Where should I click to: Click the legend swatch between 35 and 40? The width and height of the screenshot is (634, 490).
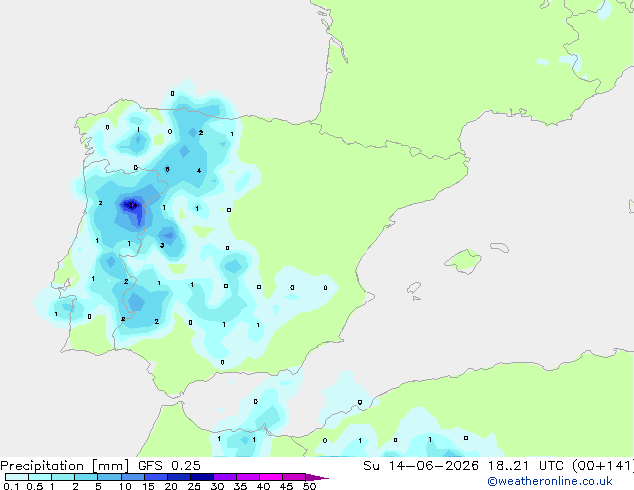pyautogui.click(x=248, y=477)
